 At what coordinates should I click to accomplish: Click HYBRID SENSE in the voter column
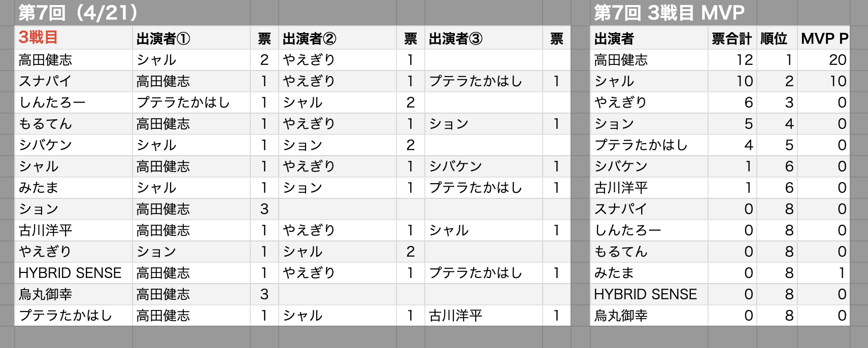pos(70,273)
